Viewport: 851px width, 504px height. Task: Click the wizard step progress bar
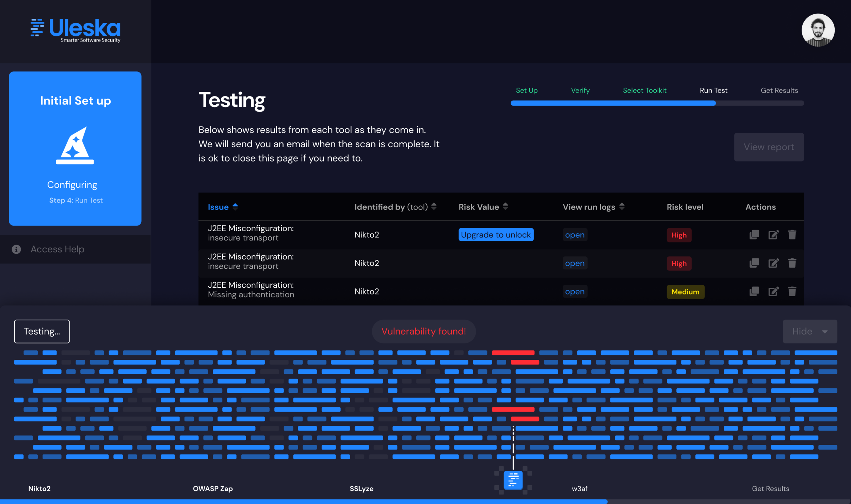[x=657, y=103]
